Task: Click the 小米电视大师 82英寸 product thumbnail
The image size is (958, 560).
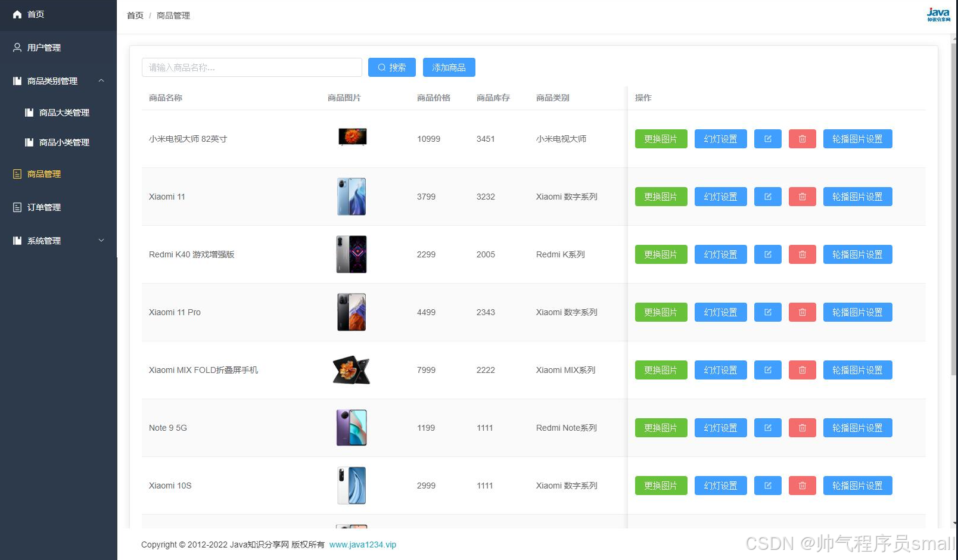Action: click(x=353, y=137)
